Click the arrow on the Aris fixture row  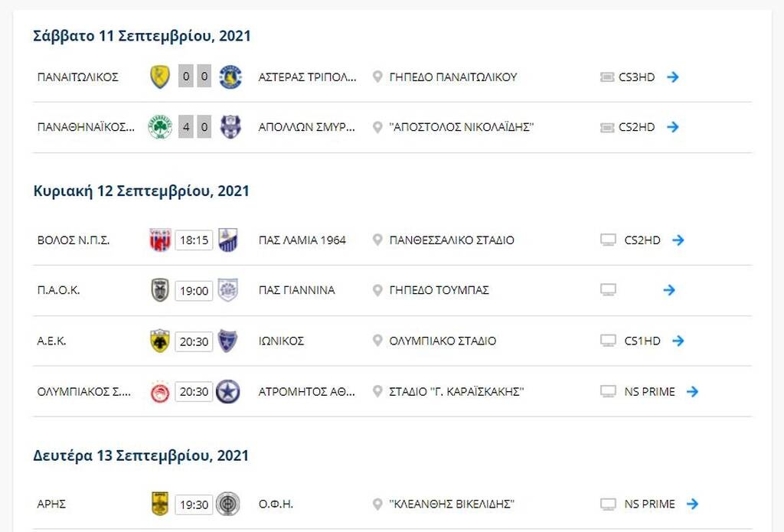pyautogui.click(x=693, y=504)
